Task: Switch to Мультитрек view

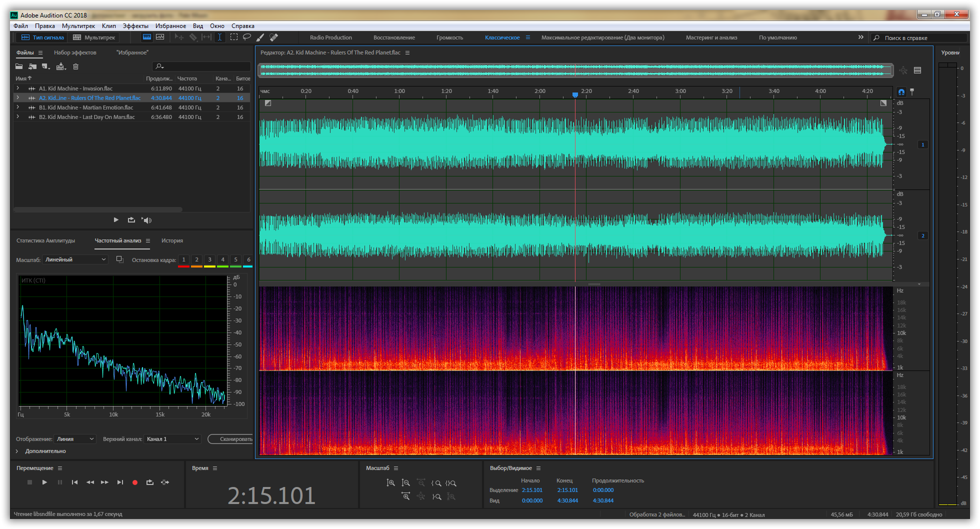Action: click(x=94, y=37)
